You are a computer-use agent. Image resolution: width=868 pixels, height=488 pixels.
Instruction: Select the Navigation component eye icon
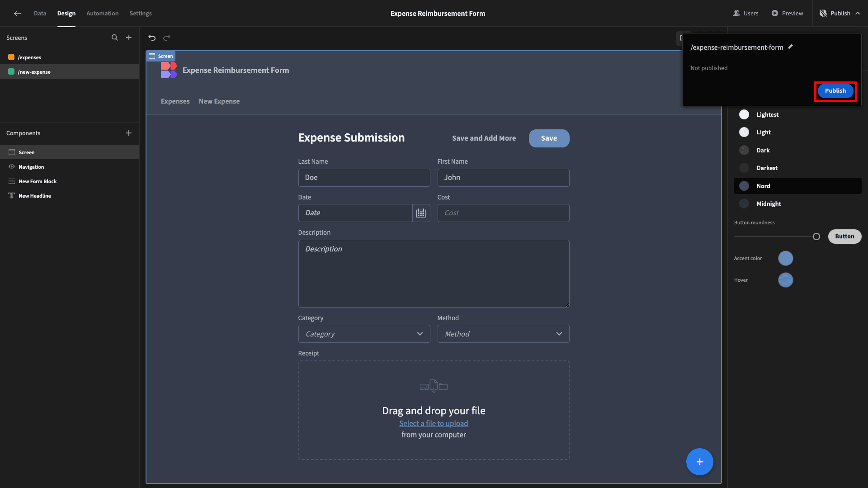tap(12, 167)
